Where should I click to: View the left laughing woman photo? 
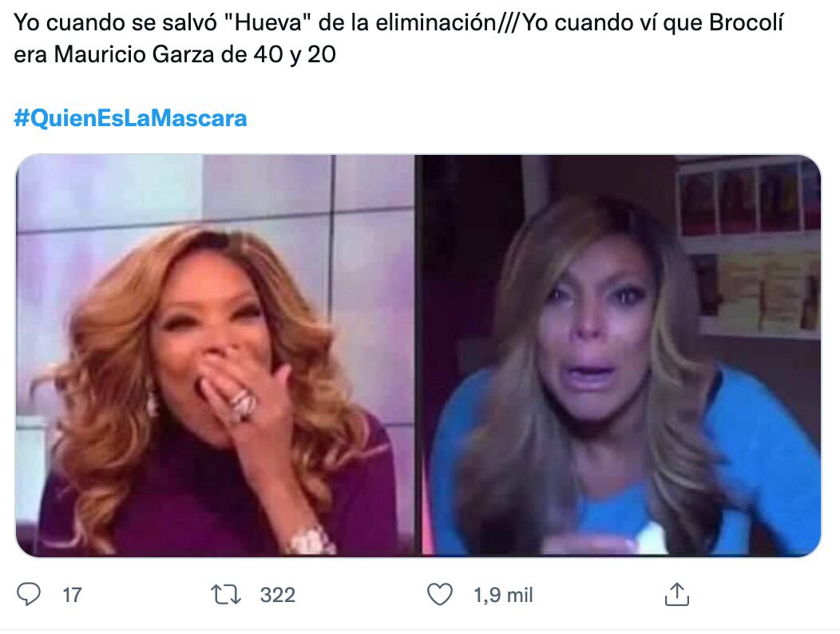(216, 355)
